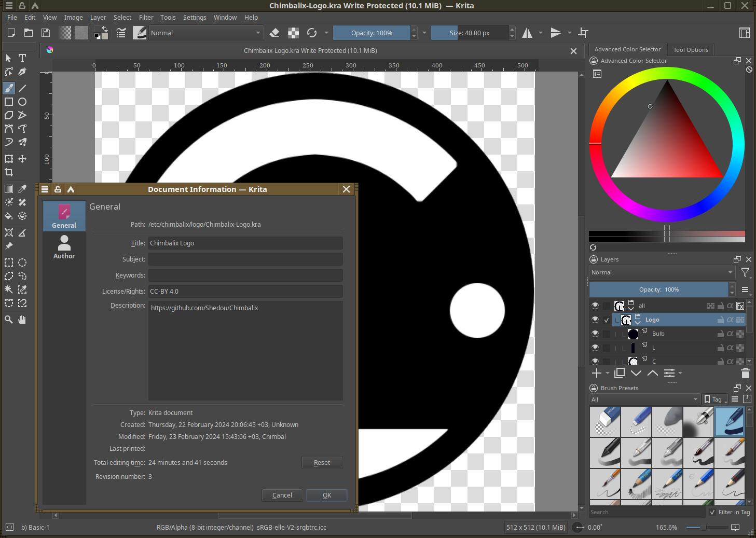The height and width of the screenshot is (538, 756).
Task: Click the layer Opacity slider
Action: coord(658,289)
